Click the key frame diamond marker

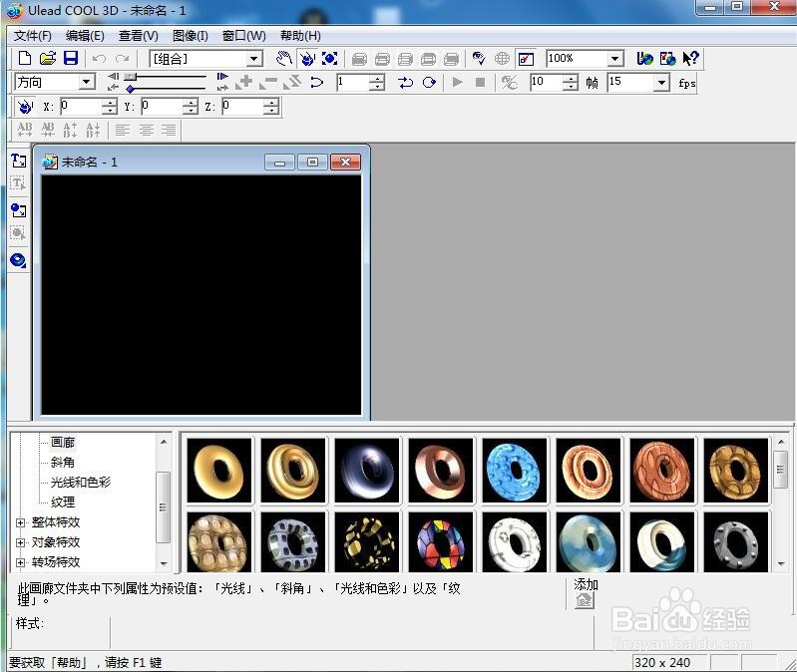click(131, 89)
